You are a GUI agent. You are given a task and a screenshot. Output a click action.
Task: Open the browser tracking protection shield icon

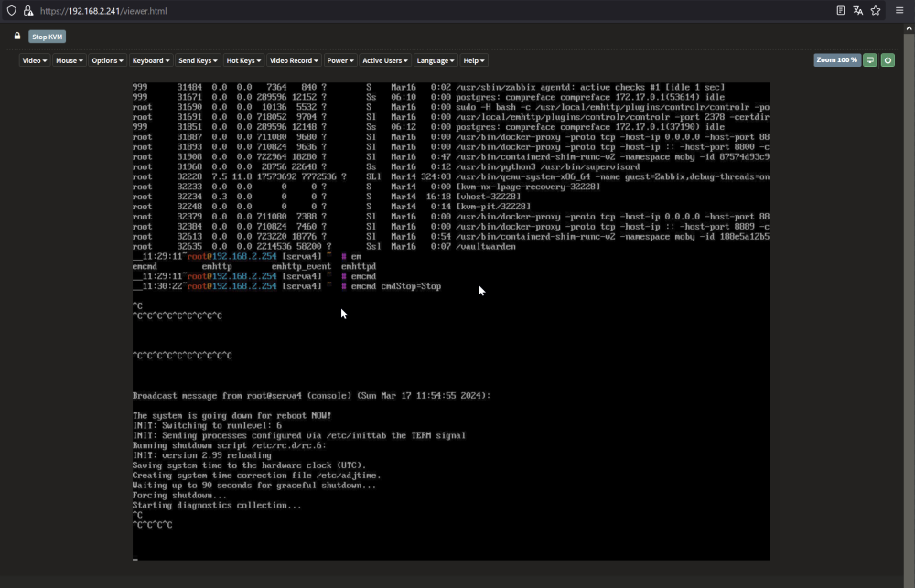12,10
